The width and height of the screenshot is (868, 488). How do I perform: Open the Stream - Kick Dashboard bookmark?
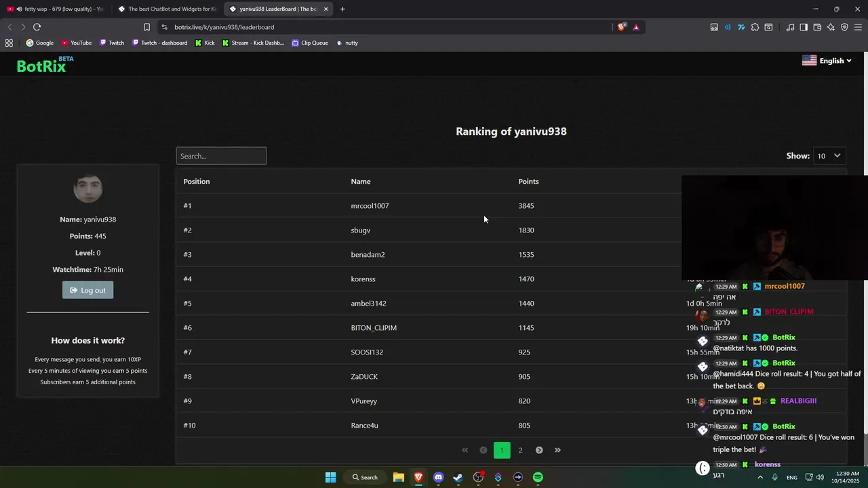point(253,43)
